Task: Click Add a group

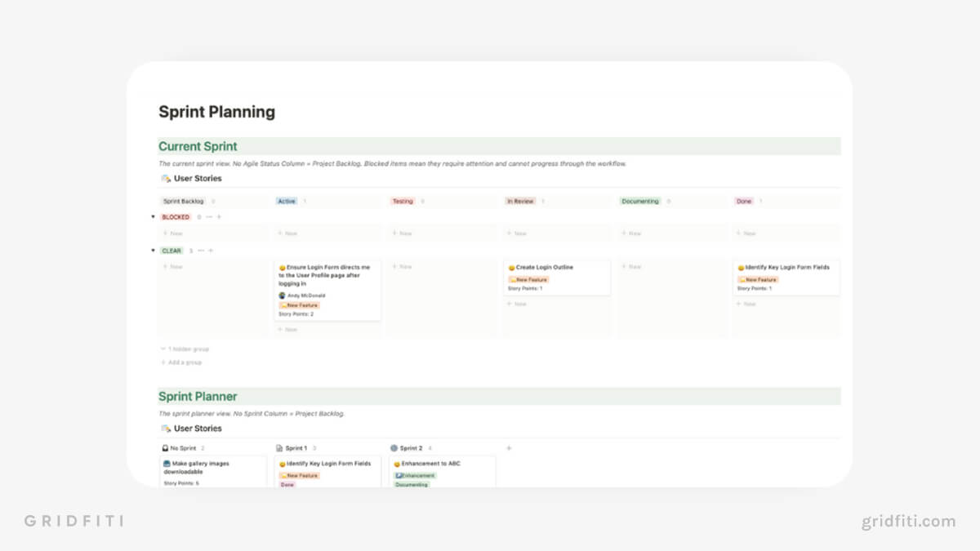Action: [x=181, y=362]
